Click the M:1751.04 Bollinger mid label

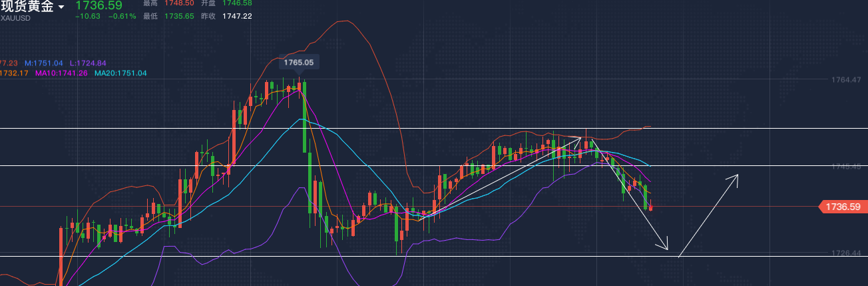click(43, 63)
